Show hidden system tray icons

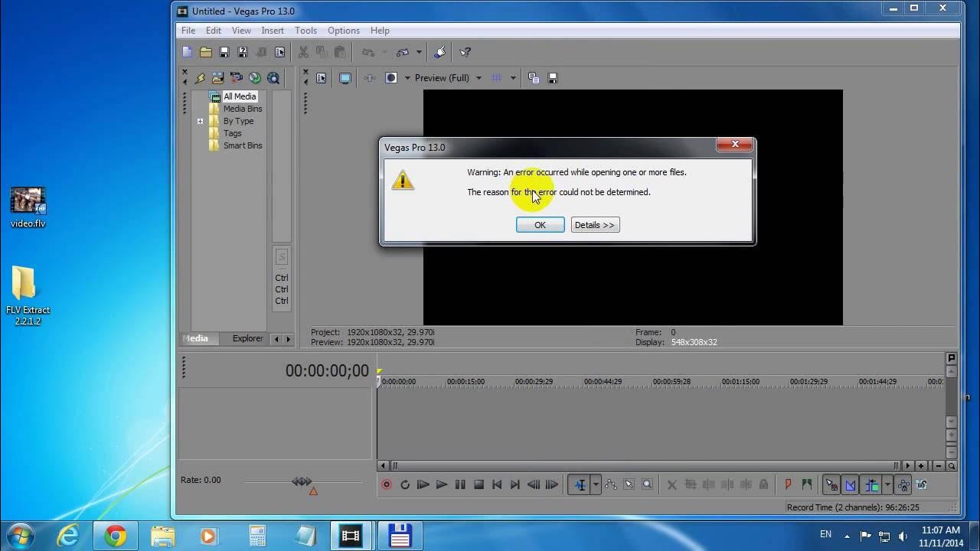coord(847,536)
